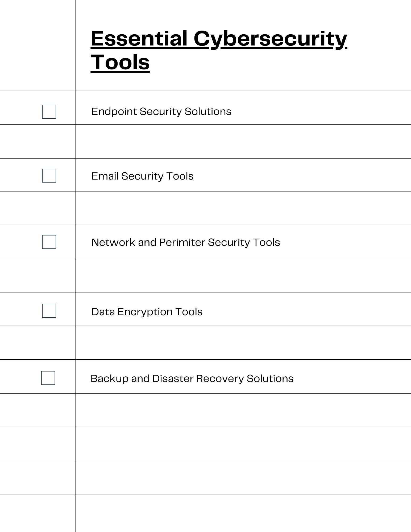
Task: Click the Essential Cybersecurity heading line
Action: tap(219, 39)
